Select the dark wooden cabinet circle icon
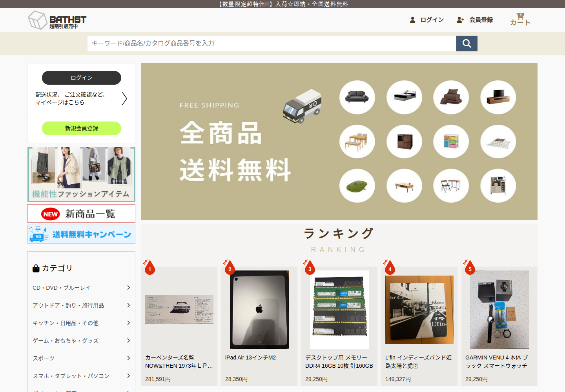 coord(404,142)
